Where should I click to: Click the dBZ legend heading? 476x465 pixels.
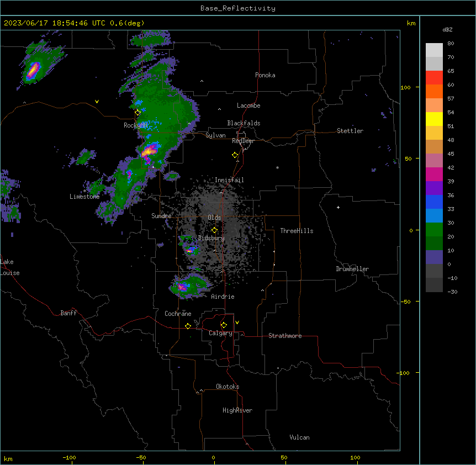tap(447, 29)
